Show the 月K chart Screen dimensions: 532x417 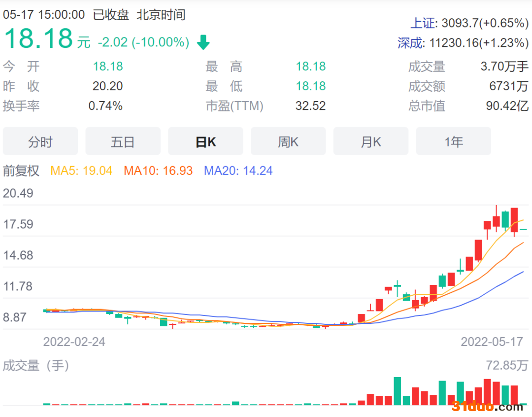pos(371,142)
